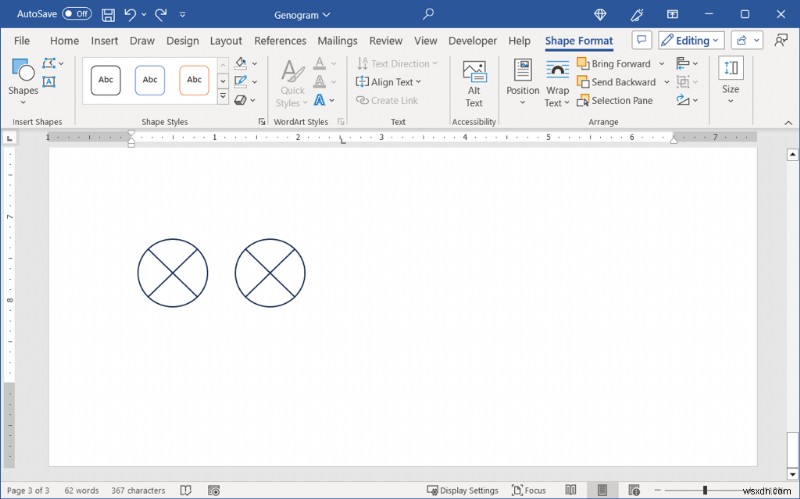The width and height of the screenshot is (800, 499).
Task: Switch to the Draw tab
Action: coord(142,41)
